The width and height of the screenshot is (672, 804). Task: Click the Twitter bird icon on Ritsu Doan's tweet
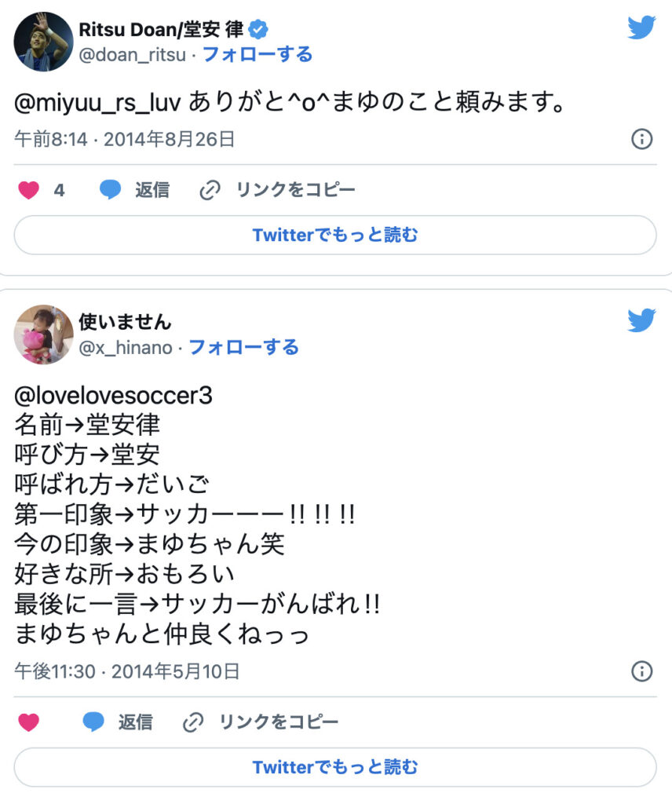641,27
